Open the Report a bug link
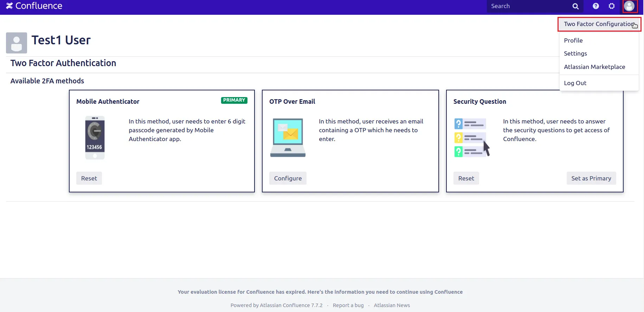 coord(348,305)
